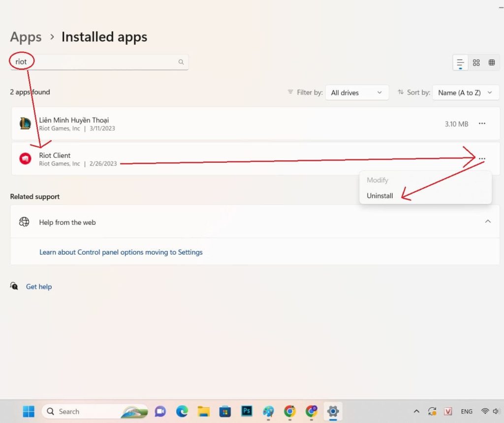Click the sync status tray icon
Image resolution: width=504 pixels, height=423 pixels.
pos(432,411)
